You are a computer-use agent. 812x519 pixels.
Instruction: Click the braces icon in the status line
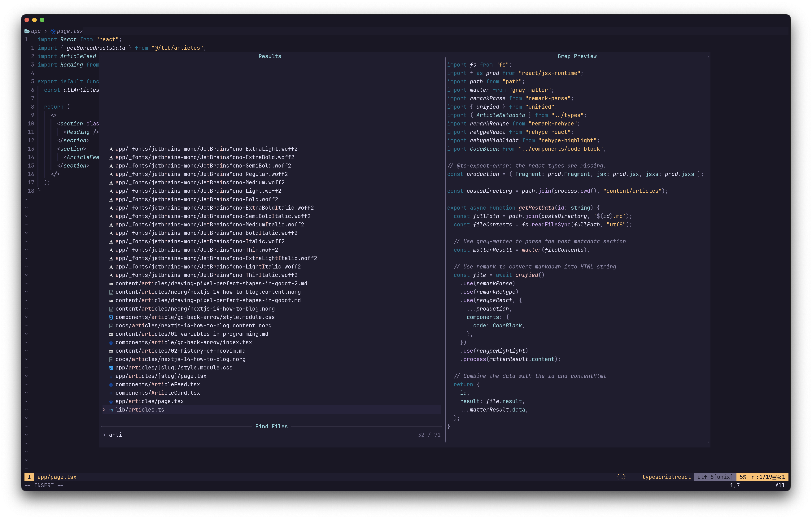pyautogui.click(x=621, y=477)
